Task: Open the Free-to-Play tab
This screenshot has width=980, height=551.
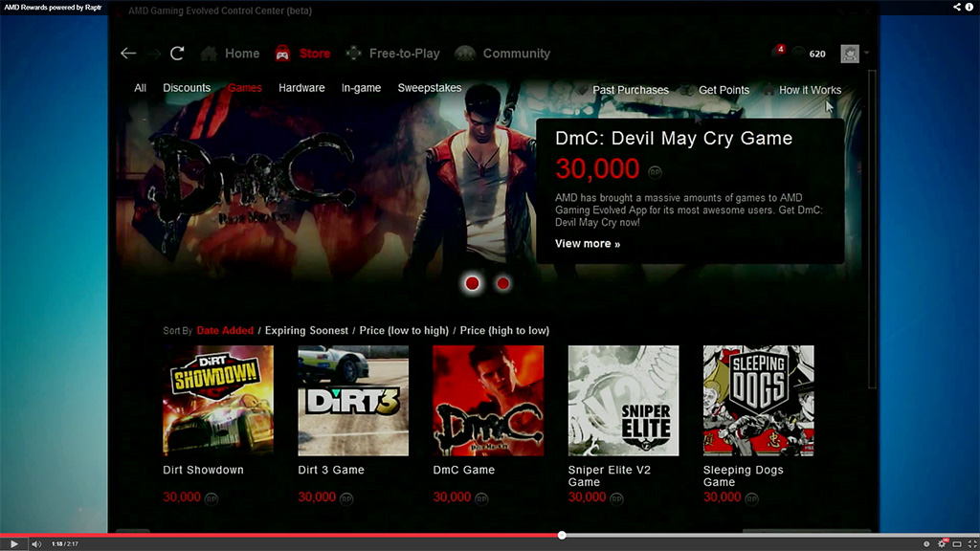Action: pos(405,54)
